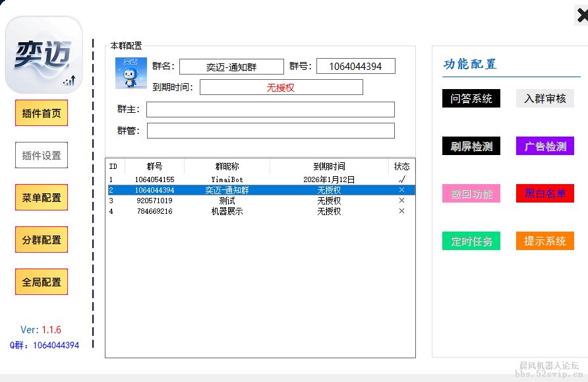Click the 群主 input field
The height and width of the screenshot is (382, 588).
(x=270, y=110)
